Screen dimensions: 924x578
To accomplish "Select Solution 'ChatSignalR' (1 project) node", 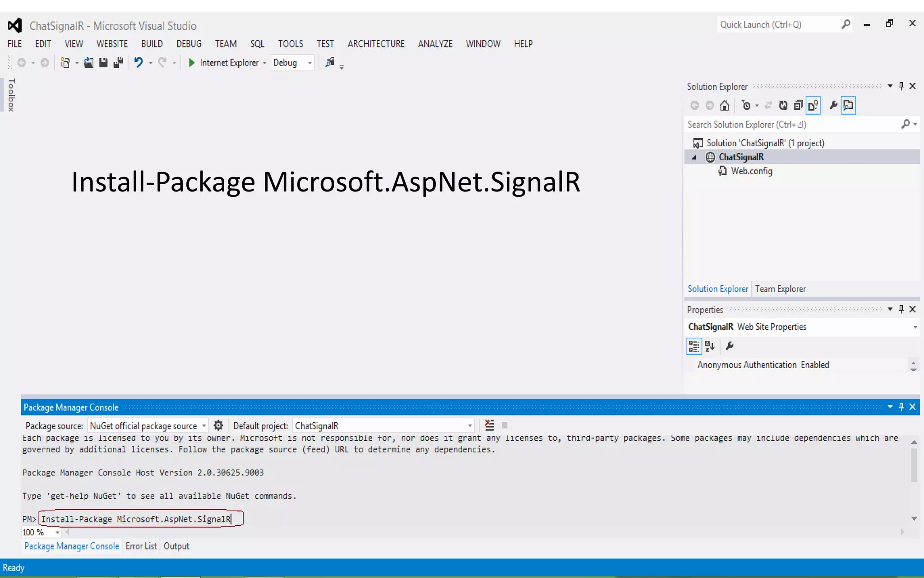I will pyautogui.click(x=765, y=143).
